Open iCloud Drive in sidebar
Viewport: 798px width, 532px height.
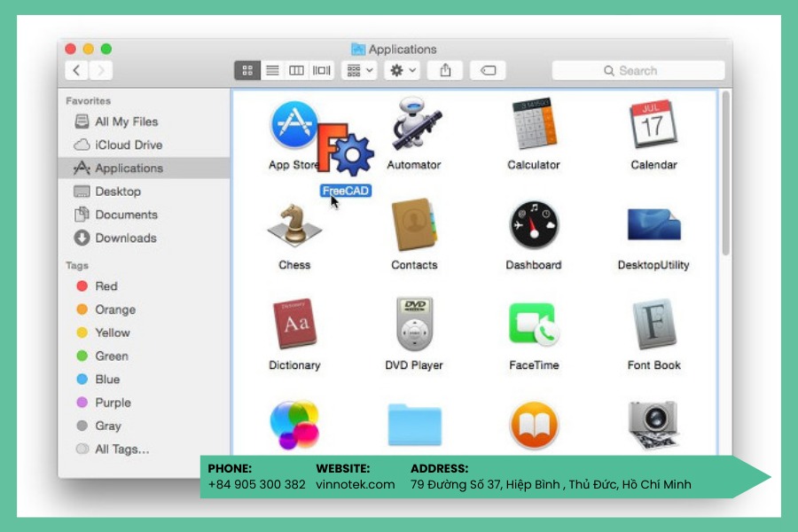click(144, 145)
